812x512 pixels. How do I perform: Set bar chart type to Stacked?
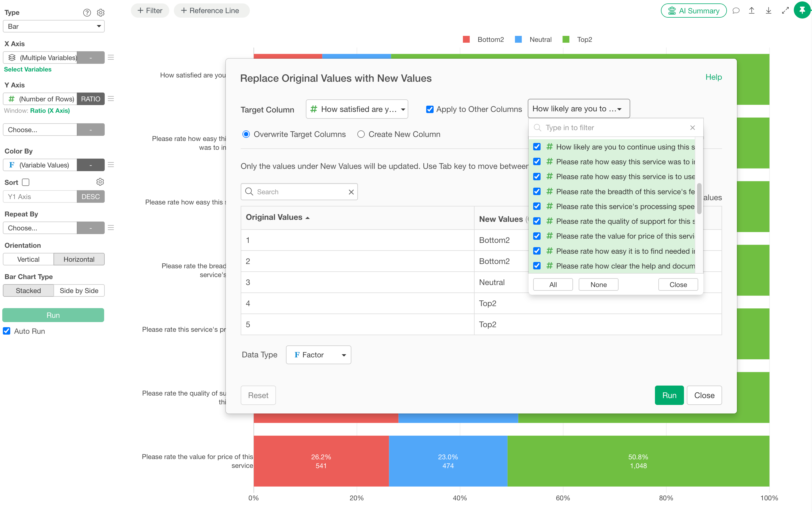click(x=28, y=290)
